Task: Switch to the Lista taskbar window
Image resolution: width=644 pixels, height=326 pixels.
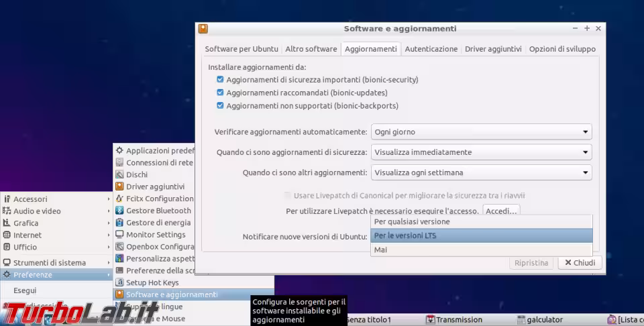Action: (625, 319)
